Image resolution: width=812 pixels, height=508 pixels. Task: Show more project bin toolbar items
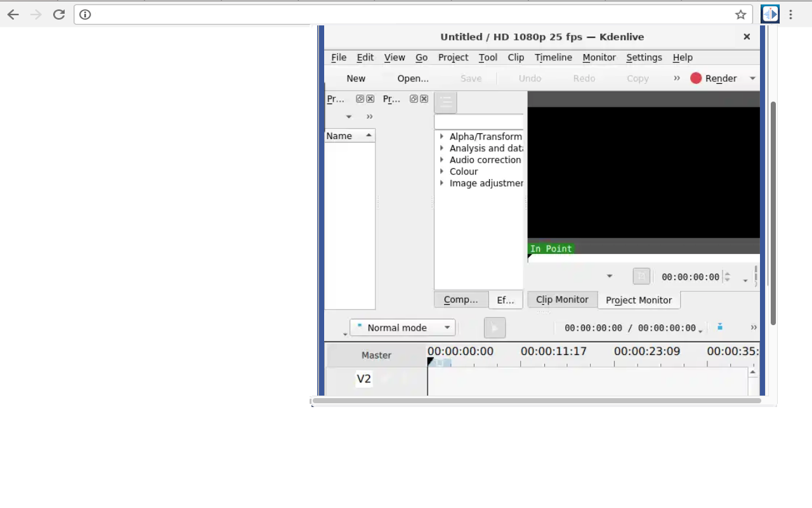click(369, 117)
